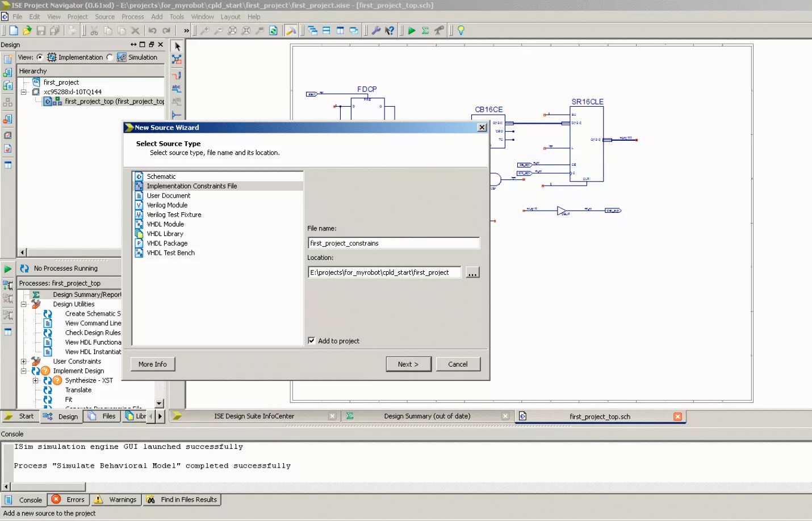The width and height of the screenshot is (812, 521).
Task: Click the Cancel button in wizard
Action: coord(458,364)
